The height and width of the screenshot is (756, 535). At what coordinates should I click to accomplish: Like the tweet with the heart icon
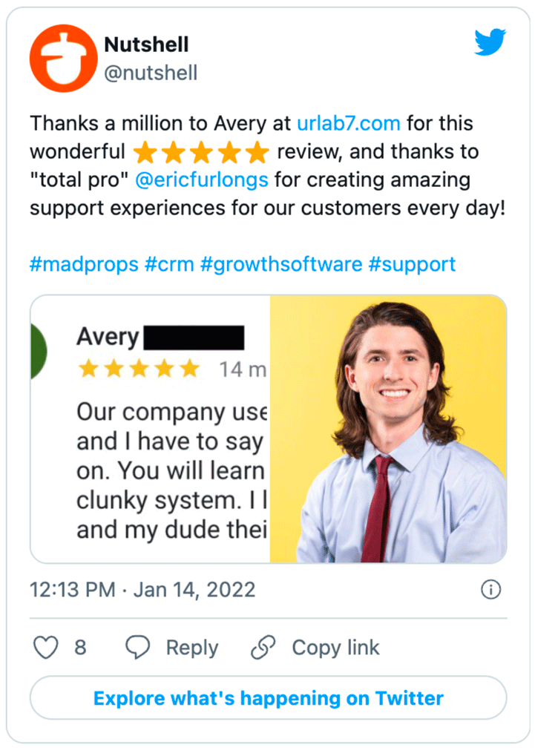click(x=47, y=648)
